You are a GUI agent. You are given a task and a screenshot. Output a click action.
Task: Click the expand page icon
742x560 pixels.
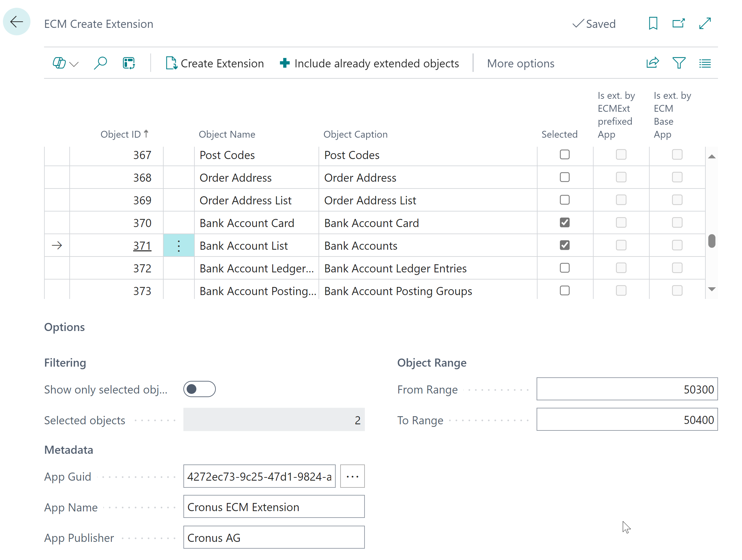pyautogui.click(x=705, y=23)
